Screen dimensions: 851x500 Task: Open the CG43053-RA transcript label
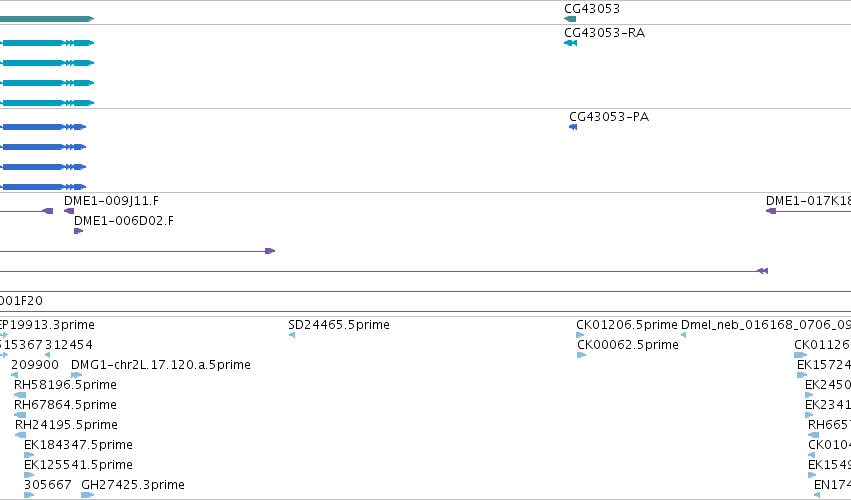point(604,33)
